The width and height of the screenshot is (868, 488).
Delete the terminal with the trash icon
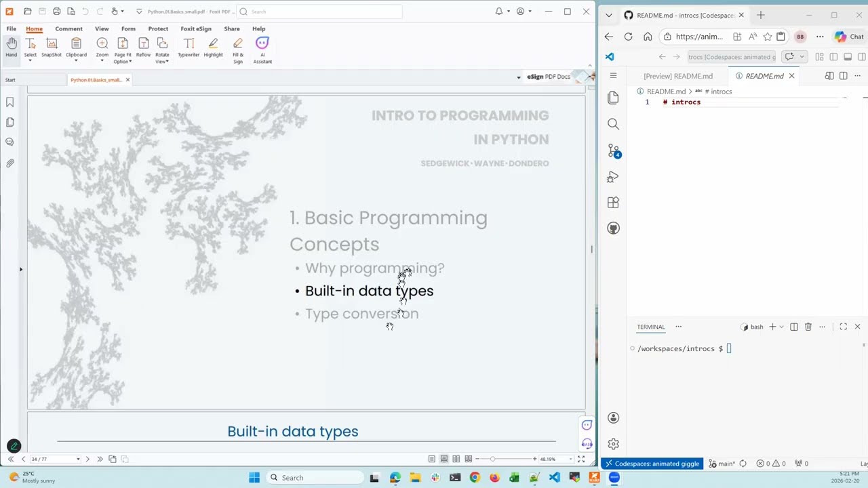click(x=808, y=327)
